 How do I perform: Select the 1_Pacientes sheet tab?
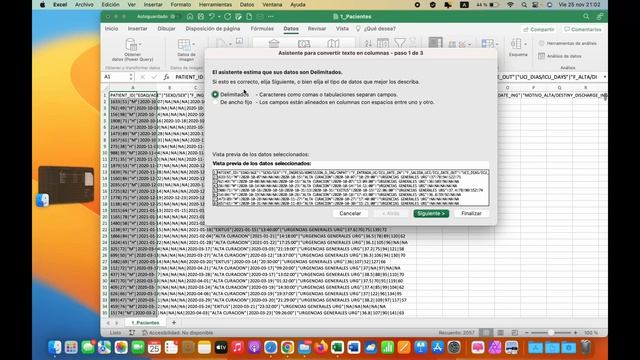coord(145,322)
